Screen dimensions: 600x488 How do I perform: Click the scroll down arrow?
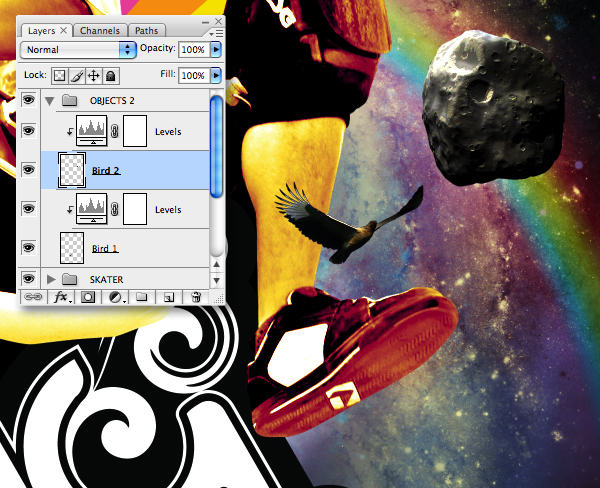(217, 281)
